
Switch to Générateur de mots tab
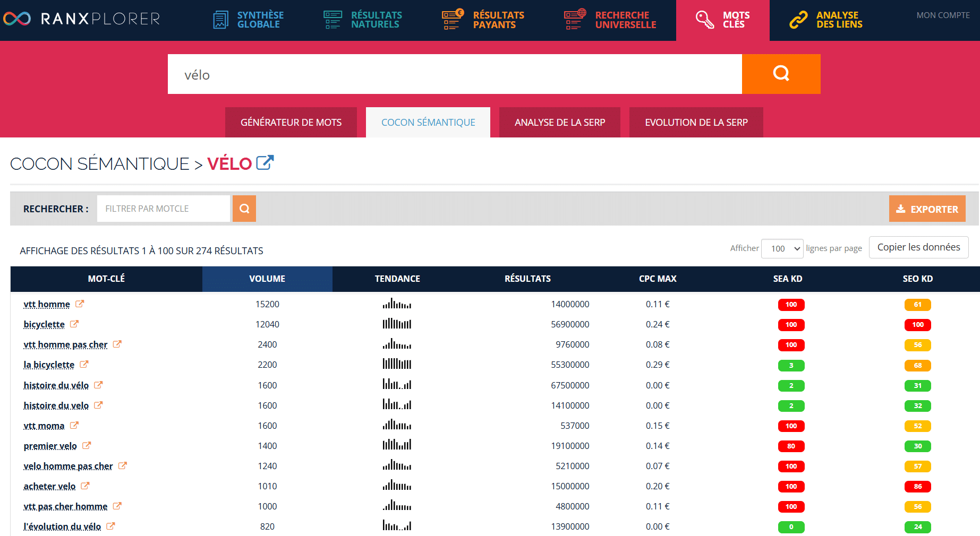(x=291, y=123)
